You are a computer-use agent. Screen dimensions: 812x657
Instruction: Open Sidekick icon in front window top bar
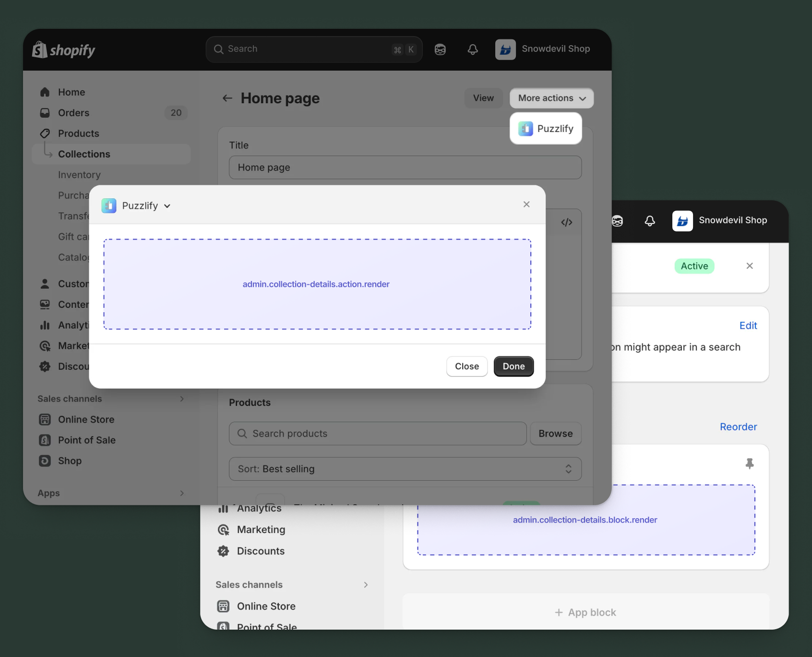[x=440, y=49]
